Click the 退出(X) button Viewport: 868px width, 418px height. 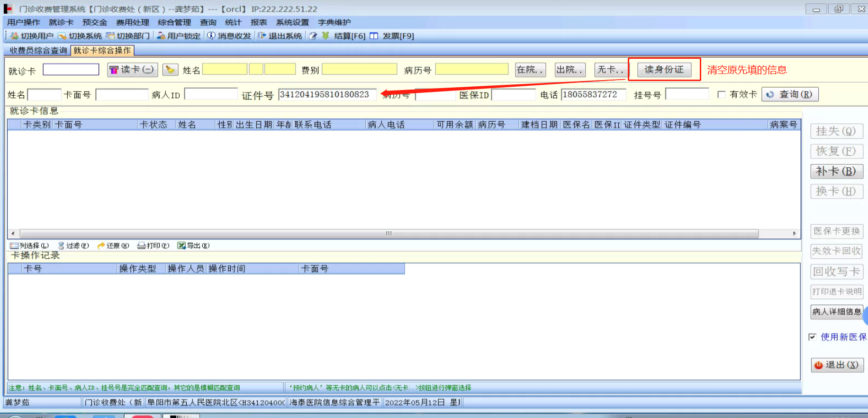click(837, 365)
